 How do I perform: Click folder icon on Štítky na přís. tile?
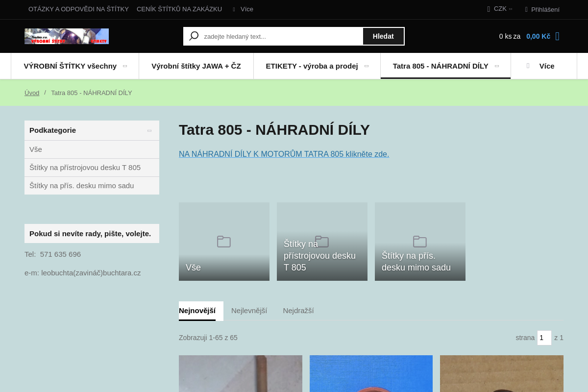[x=420, y=242]
